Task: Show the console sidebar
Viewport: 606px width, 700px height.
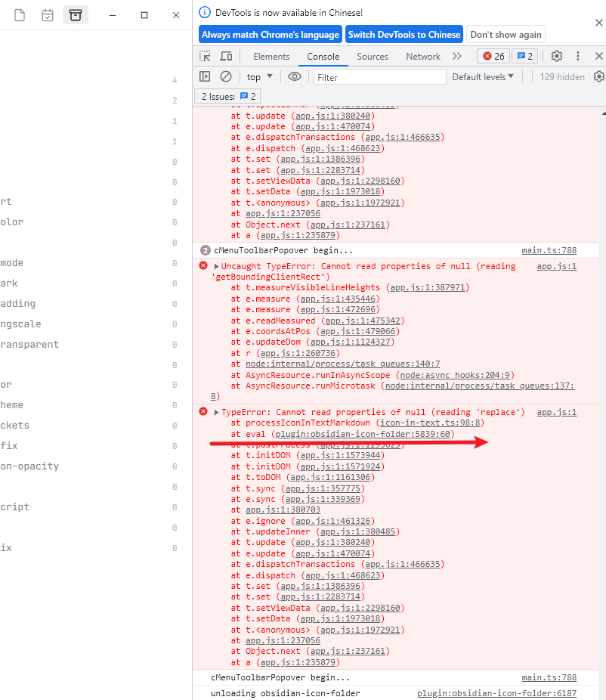Action: 205,77
